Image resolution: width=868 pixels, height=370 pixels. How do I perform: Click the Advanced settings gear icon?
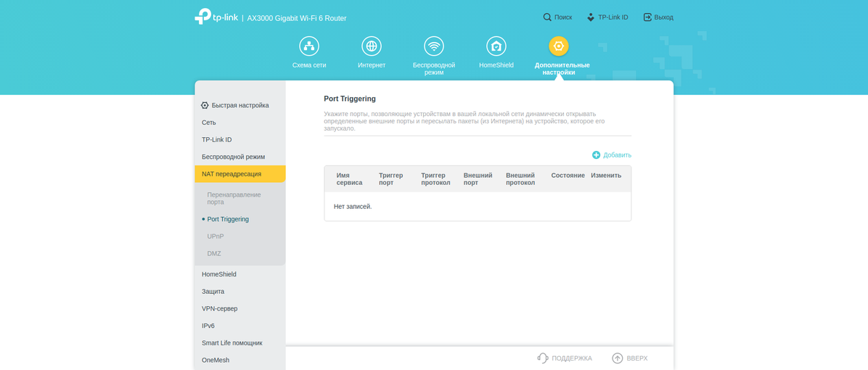(x=558, y=46)
